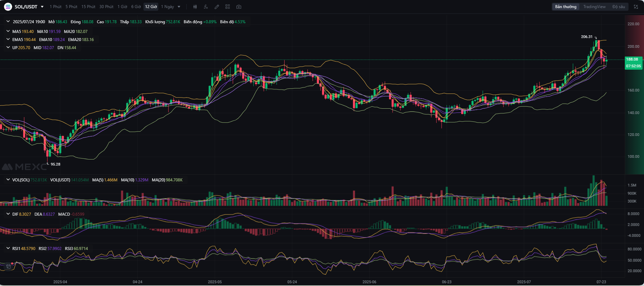Image resolution: width=644 pixels, height=286 pixels.
Task: Expand more timeframes dropdown arrow
Action: (x=179, y=7)
